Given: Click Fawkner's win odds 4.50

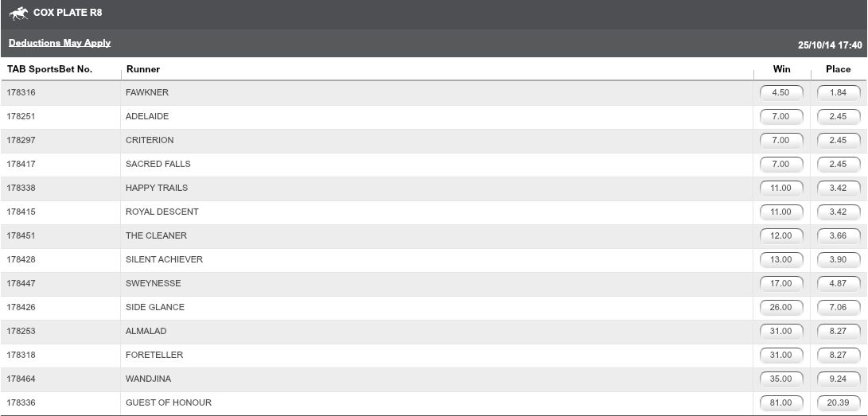Looking at the screenshot, I should click(x=781, y=92).
